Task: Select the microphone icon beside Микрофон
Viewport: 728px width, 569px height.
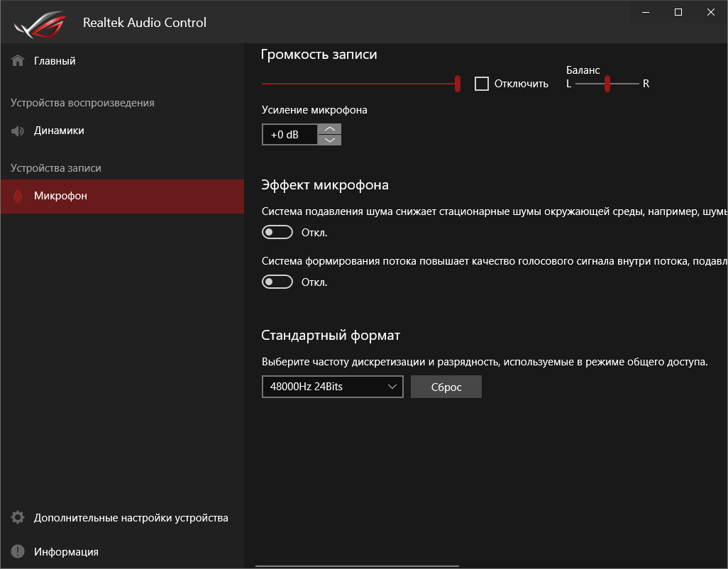Action: [x=17, y=195]
